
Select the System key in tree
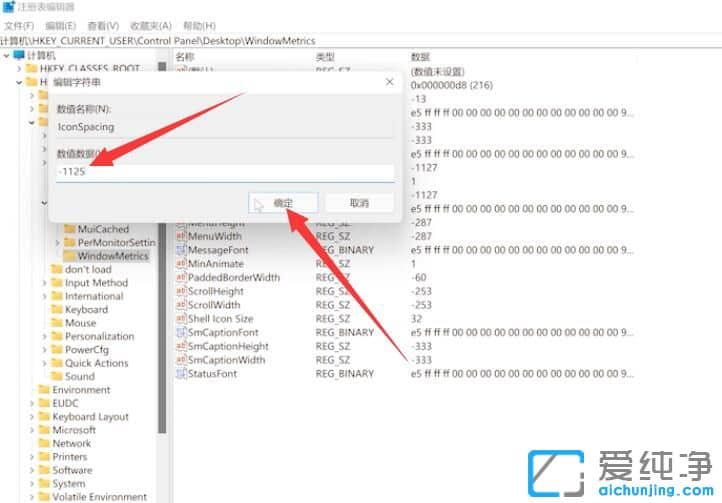tap(69, 484)
